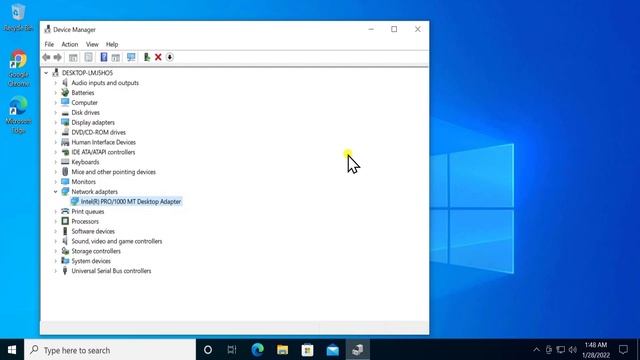Click the Type here to search box
The image size is (640, 360).
[110, 350]
